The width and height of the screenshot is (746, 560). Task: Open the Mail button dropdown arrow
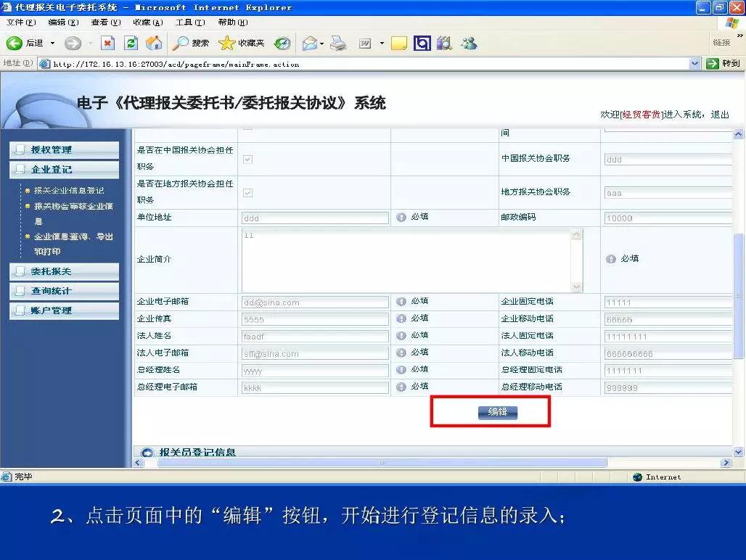[322, 44]
